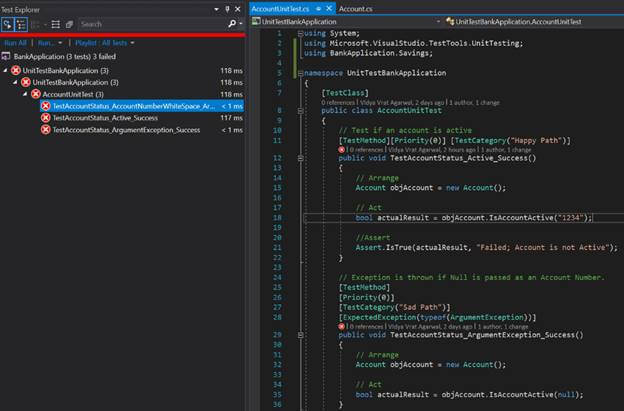The image size is (624, 411).
Task: Switch to the Account.cs tab
Action: tap(355, 8)
